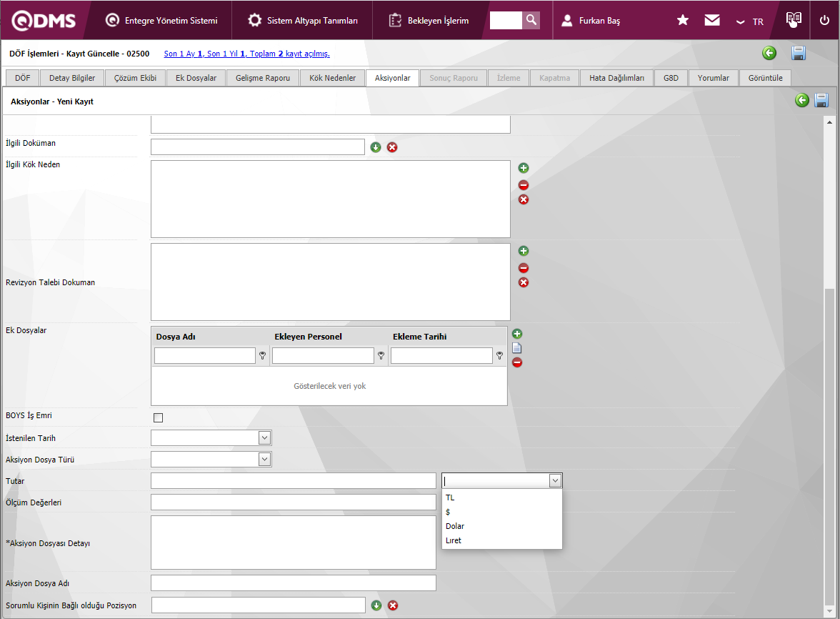Clear the İlgili Doküman field
This screenshot has height=619, width=840.
coord(392,147)
